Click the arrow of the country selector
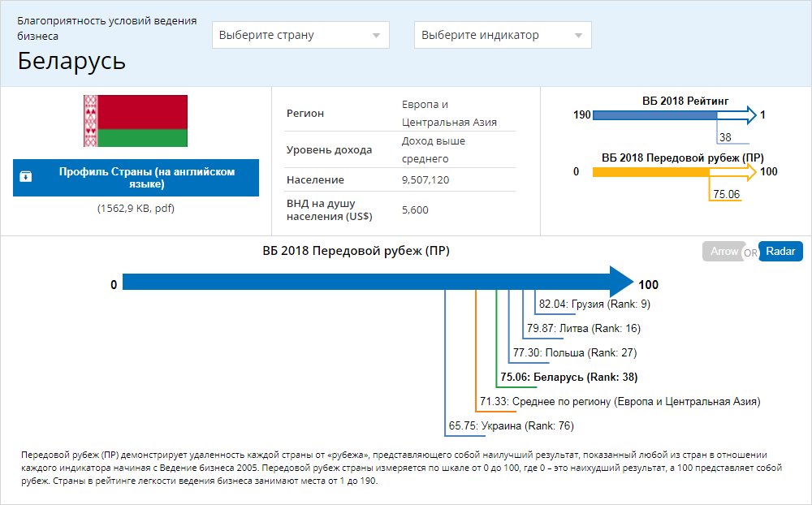 point(375,36)
